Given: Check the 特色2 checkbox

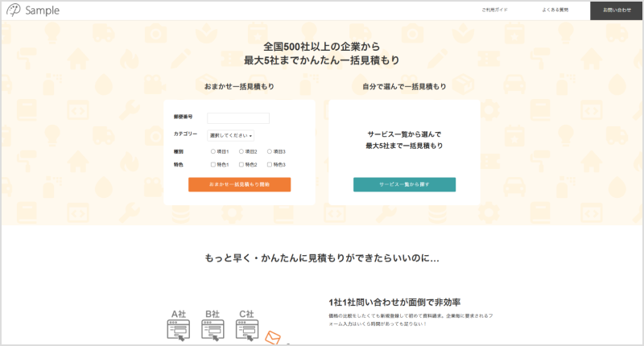Looking at the screenshot, I should click(241, 165).
